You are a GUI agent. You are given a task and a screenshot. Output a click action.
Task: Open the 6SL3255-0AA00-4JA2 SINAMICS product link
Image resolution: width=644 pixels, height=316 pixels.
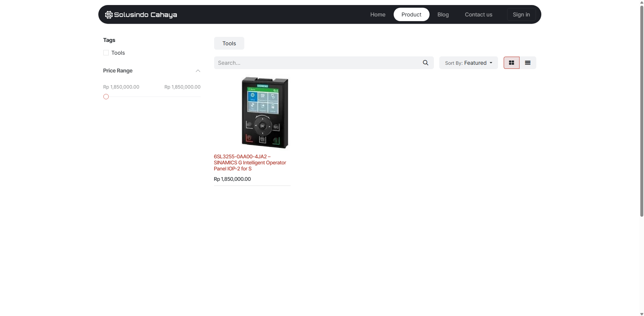250,162
